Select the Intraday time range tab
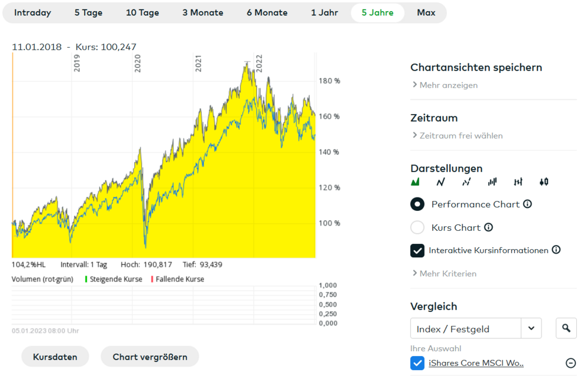This screenshot has width=588, height=376. 33,12
